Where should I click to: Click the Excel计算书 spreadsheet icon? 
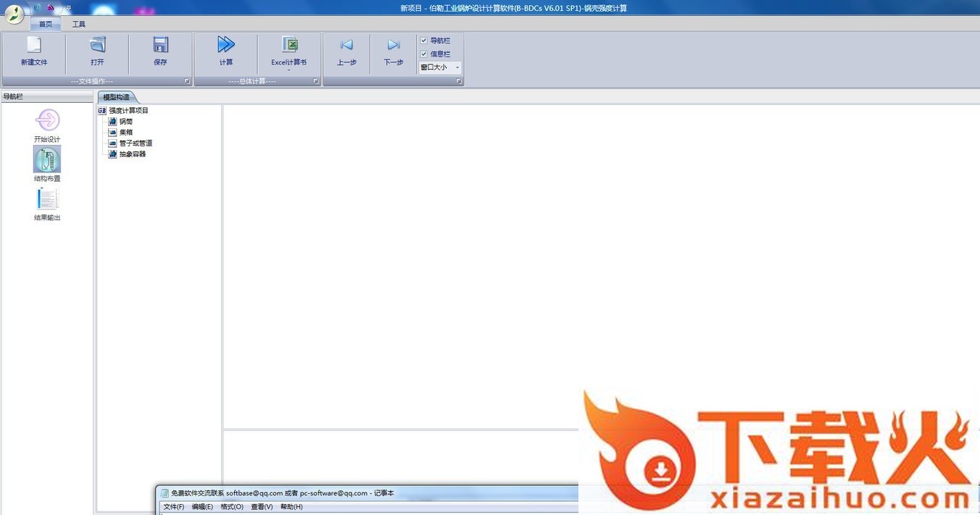[289, 45]
